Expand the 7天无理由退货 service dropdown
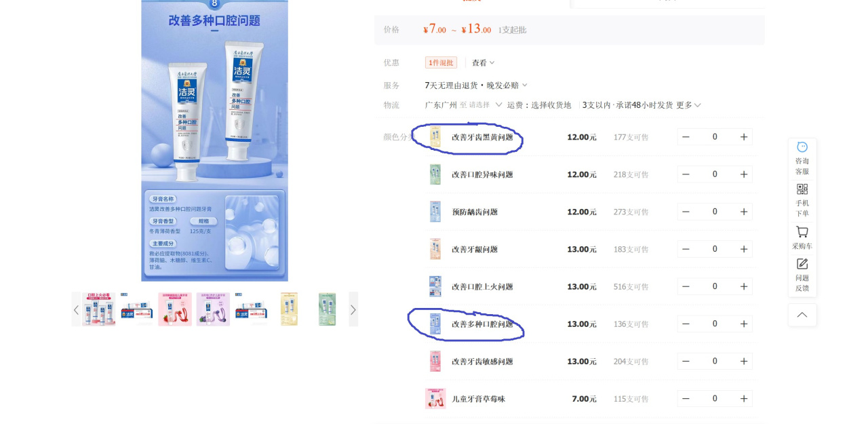This screenshot has height=424, width=868. (x=476, y=85)
